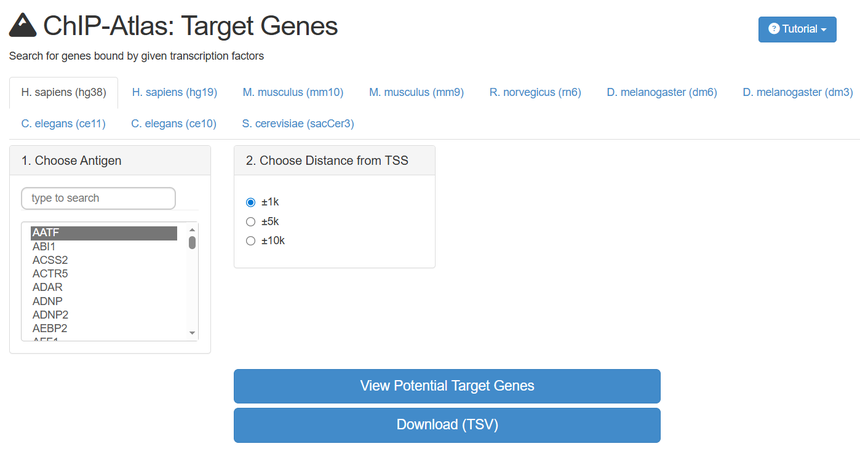
Task: Switch to R. norvegicus (rn6) tab
Action: pos(535,93)
